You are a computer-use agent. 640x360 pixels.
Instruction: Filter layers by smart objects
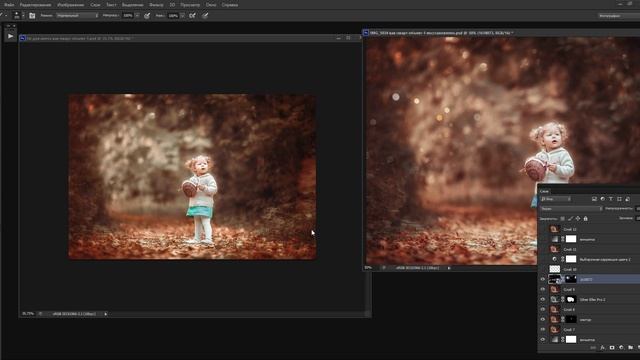tap(627, 199)
